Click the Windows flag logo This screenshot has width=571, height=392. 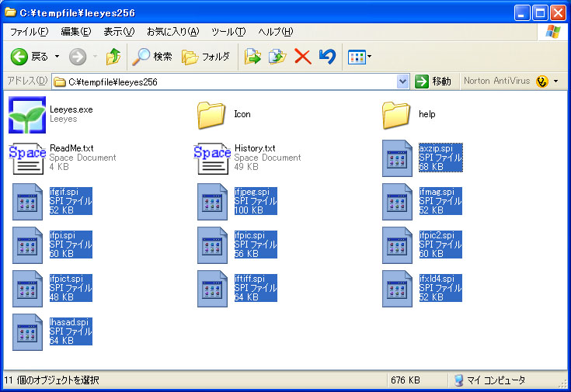(x=553, y=32)
